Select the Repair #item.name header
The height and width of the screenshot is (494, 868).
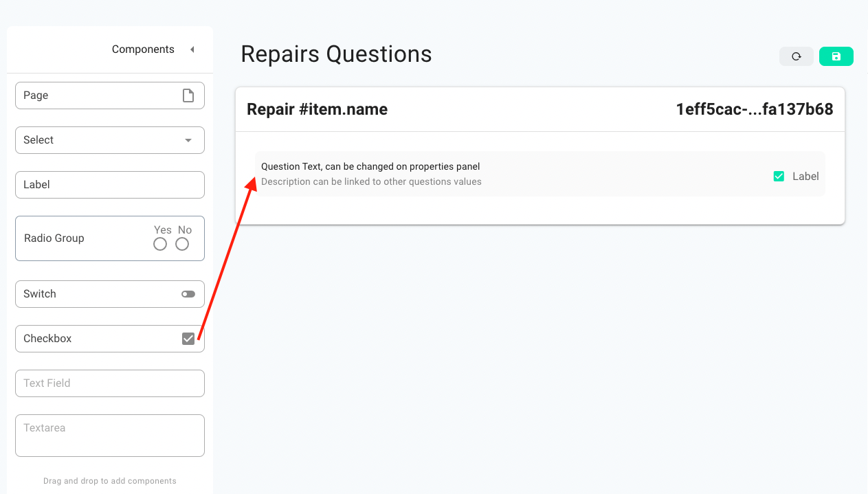click(x=317, y=109)
